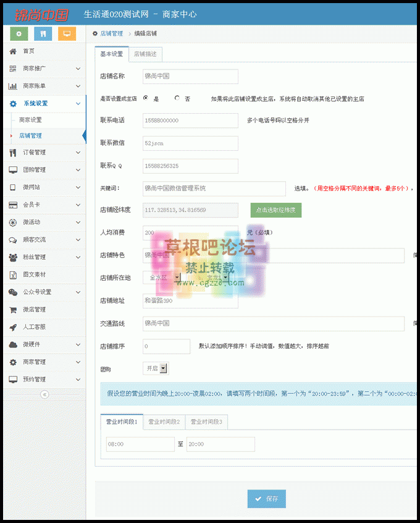The image size is (420, 523).
Task: Open the 团购 开启 dropdown
Action: (156, 368)
